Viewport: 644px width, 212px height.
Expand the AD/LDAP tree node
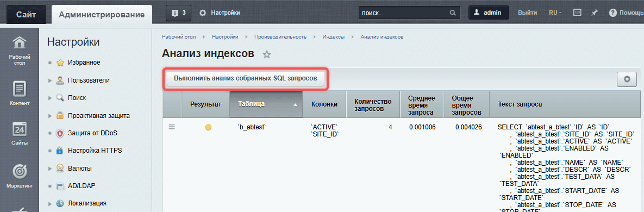click(x=50, y=186)
